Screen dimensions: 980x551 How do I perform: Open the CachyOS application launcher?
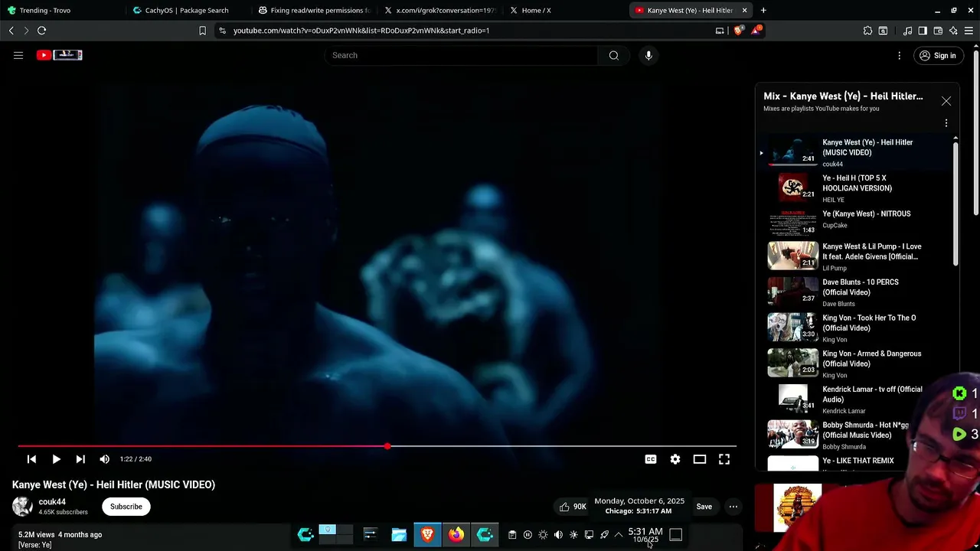tap(305, 535)
